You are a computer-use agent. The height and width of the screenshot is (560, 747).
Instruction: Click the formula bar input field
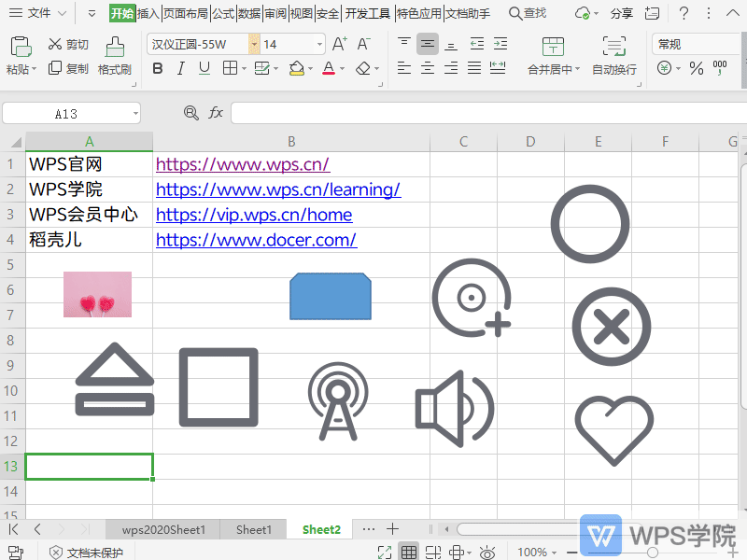(486, 113)
